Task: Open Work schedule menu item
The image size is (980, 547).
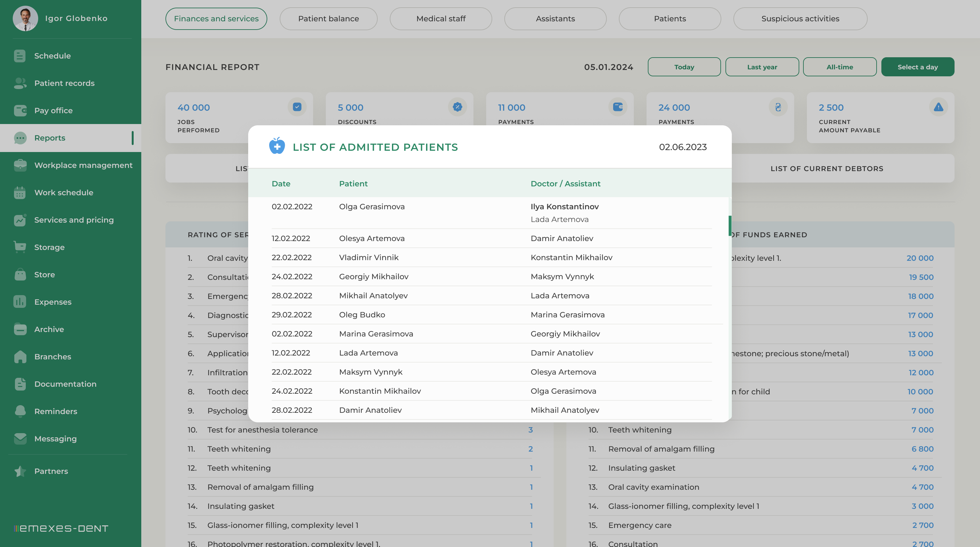Action: click(64, 193)
